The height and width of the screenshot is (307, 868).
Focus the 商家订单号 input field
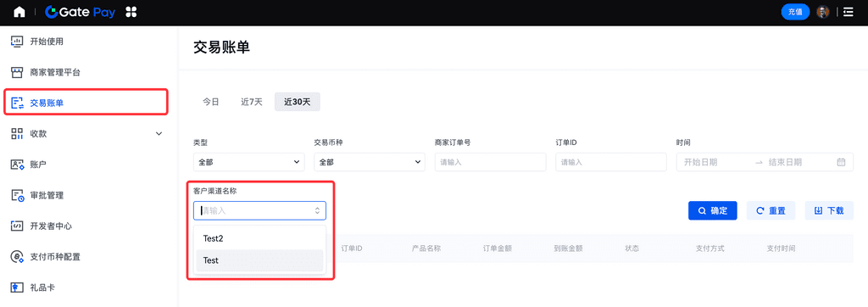491,162
